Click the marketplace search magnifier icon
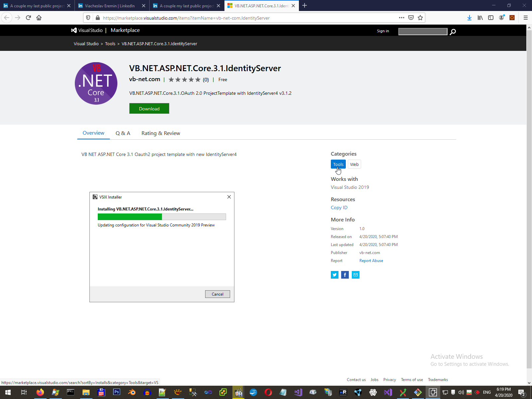The width and height of the screenshot is (532, 399). click(453, 32)
